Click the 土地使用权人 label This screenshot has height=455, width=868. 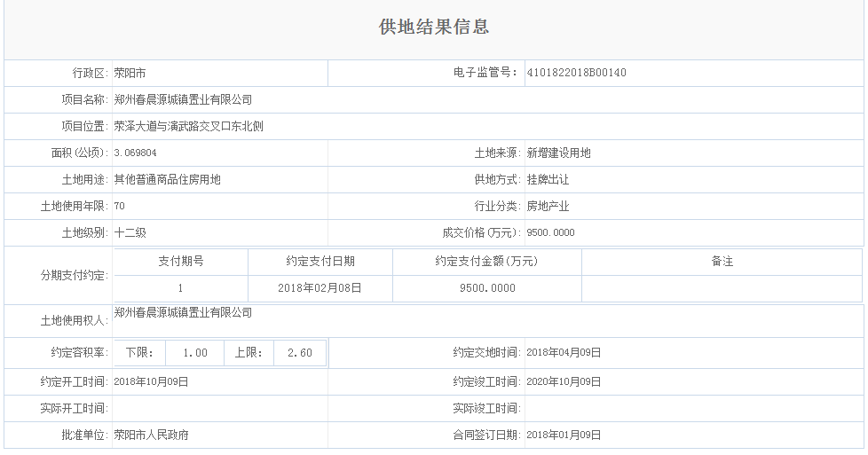(x=74, y=320)
